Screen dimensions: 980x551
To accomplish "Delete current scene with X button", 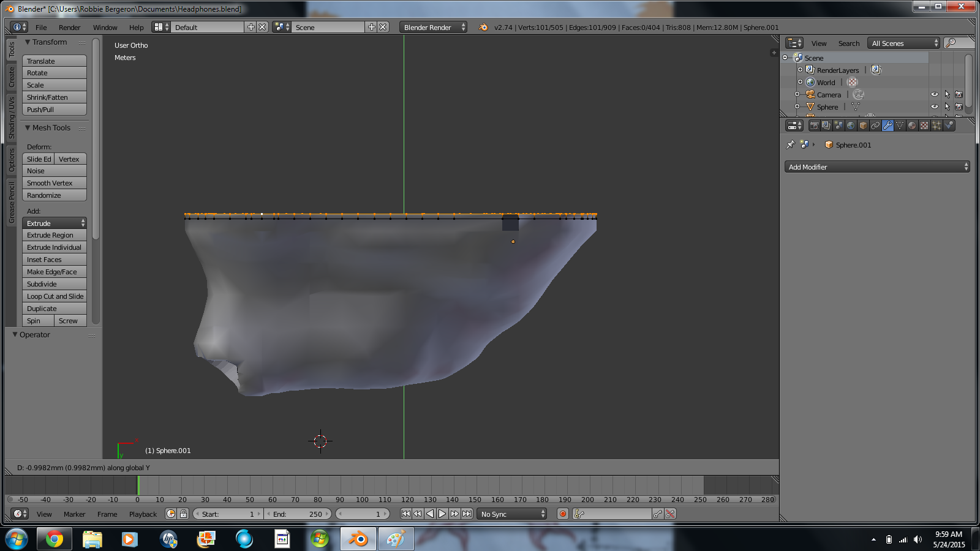I will tap(383, 27).
